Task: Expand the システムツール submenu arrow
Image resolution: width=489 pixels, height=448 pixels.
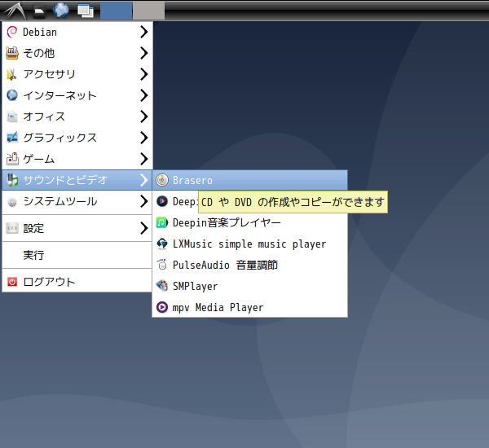Action: coord(143,201)
